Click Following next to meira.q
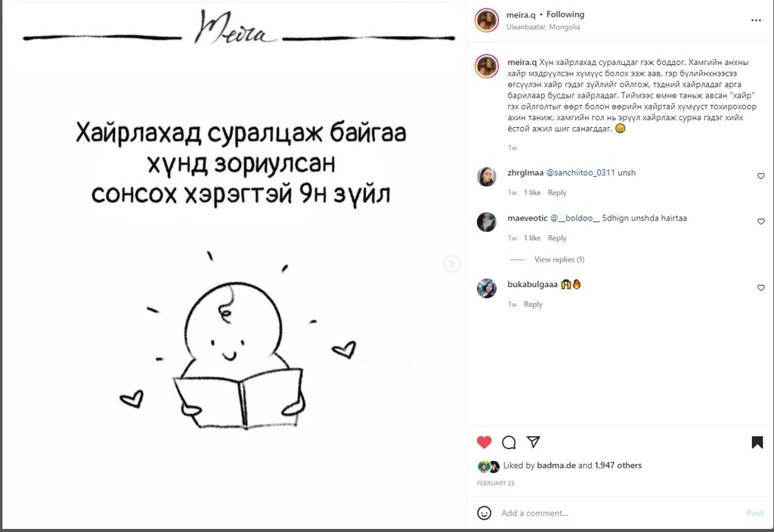Screen dimensions: 774x532 565,14
